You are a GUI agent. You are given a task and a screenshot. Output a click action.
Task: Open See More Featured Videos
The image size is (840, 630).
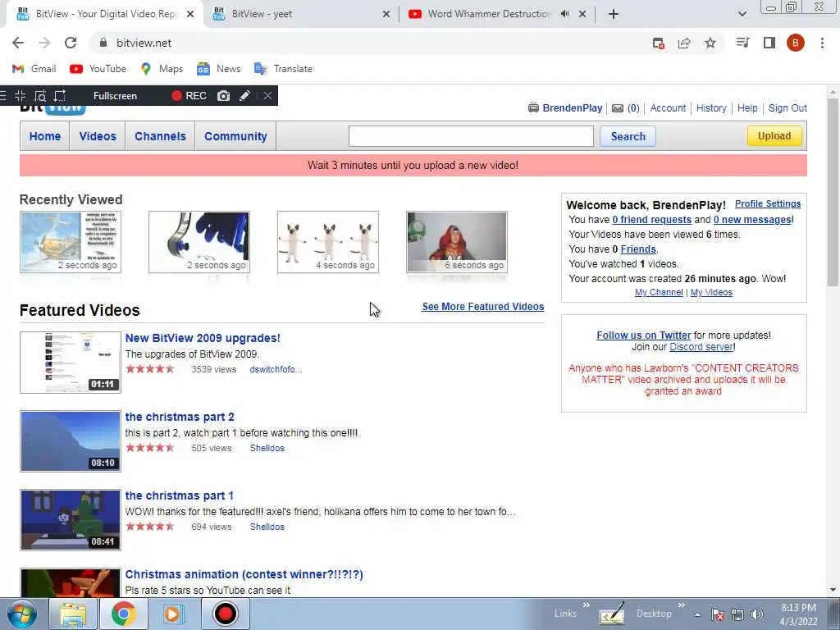point(482,307)
